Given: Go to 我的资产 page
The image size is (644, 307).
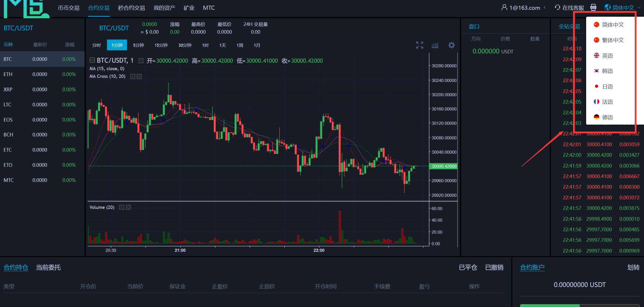Looking at the screenshot, I should (x=164, y=8).
